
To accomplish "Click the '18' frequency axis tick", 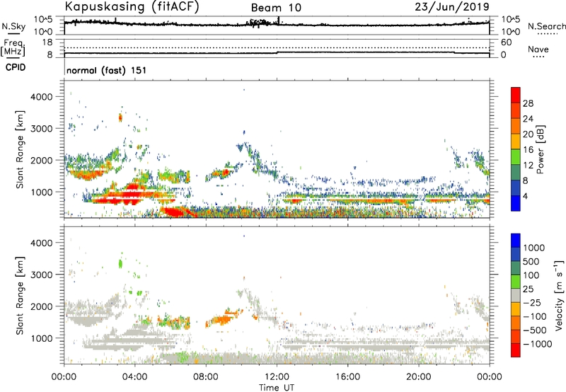I will coord(47,42).
